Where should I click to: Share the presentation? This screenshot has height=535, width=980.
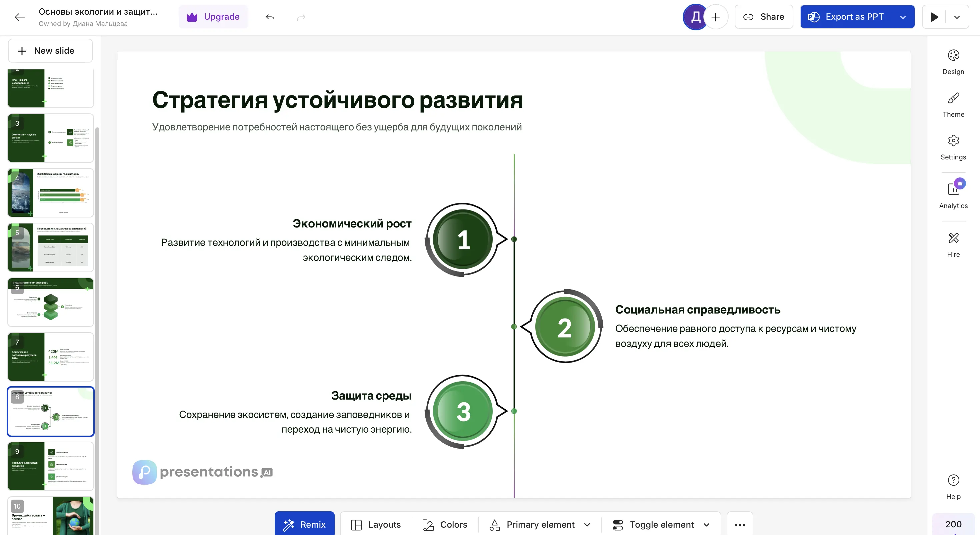(764, 16)
